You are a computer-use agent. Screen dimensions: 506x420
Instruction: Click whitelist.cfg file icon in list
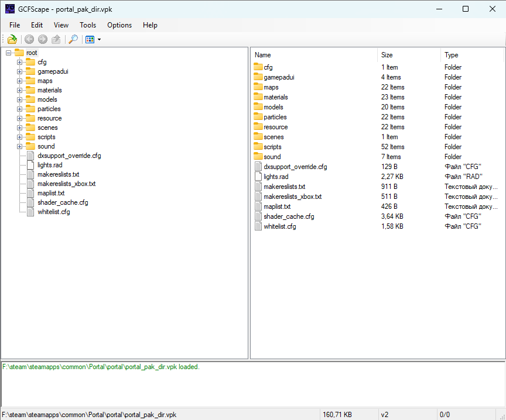click(258, 226)
